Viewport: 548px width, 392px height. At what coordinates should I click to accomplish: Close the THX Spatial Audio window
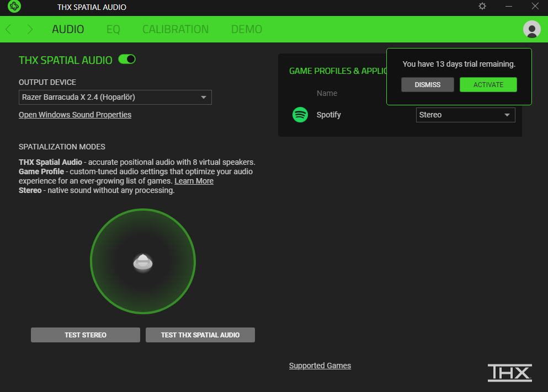535,6
